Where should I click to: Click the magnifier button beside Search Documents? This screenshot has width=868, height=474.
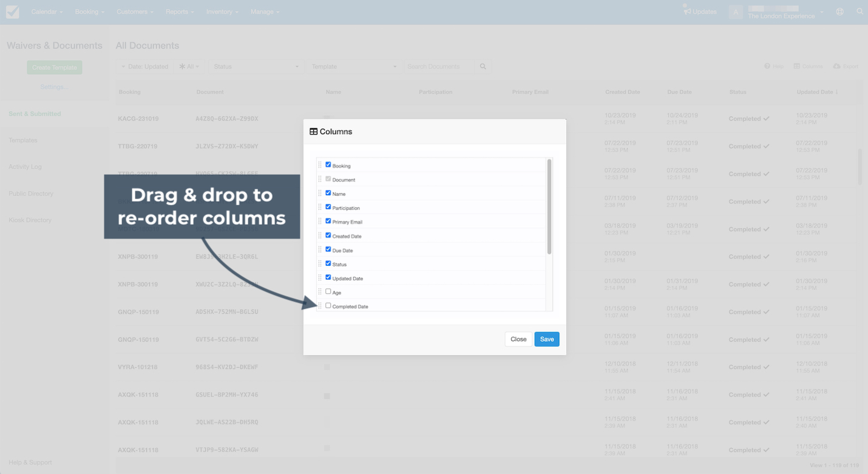click(483, 67)
